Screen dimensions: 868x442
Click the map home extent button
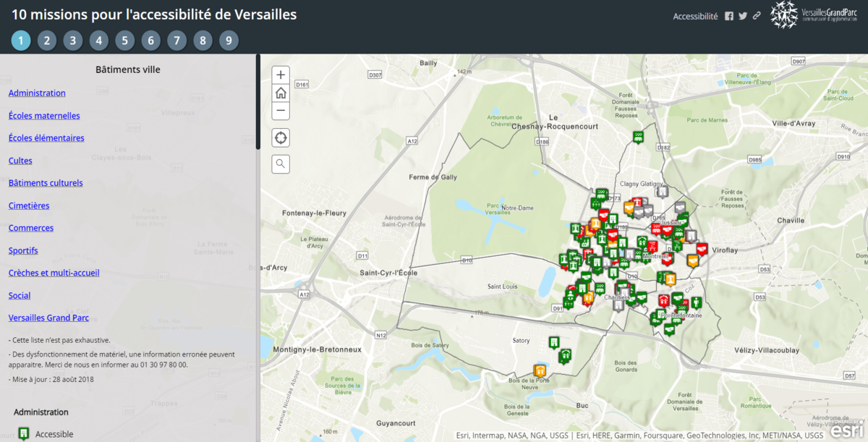click(281, 93)
